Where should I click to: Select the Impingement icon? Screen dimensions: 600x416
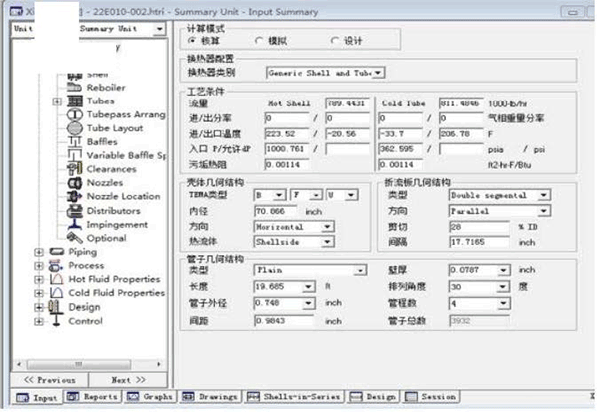click(x=74, y=225)
